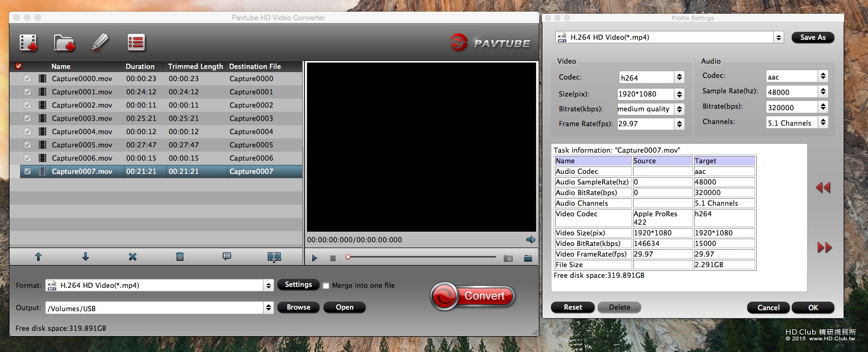This screenshot has height=352, width=868.
Task: Click the Add from folder icon
Action: click(x=64, y=42)
